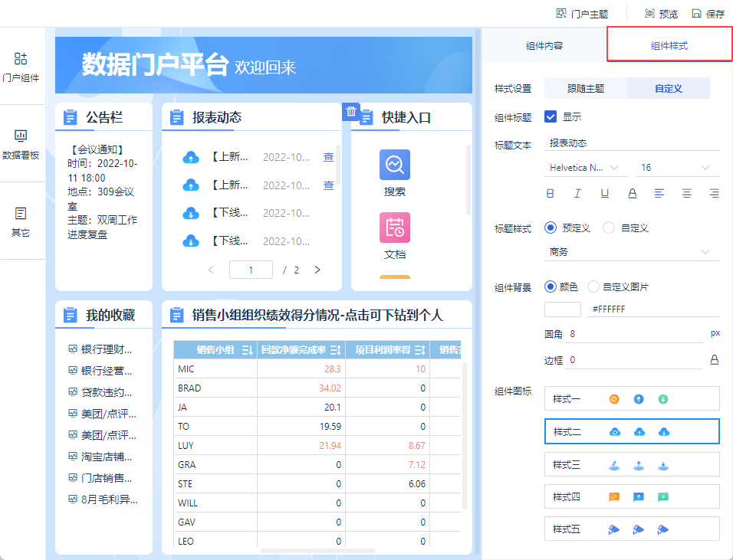Image resolution: width=733 pixels, height=560 pixels.
Task: Align the title text left
Action: pos(659,193)
